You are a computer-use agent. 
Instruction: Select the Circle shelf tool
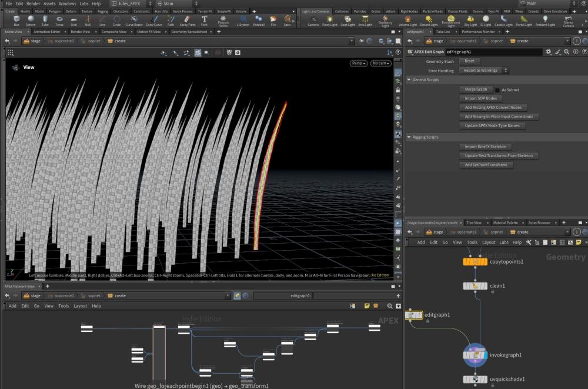pos(116,21)
